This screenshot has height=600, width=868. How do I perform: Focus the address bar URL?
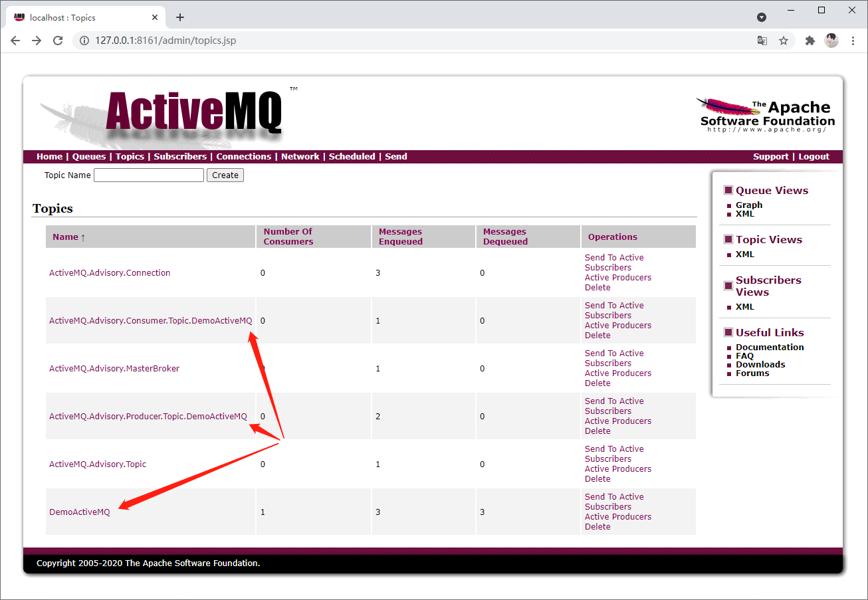165,41
